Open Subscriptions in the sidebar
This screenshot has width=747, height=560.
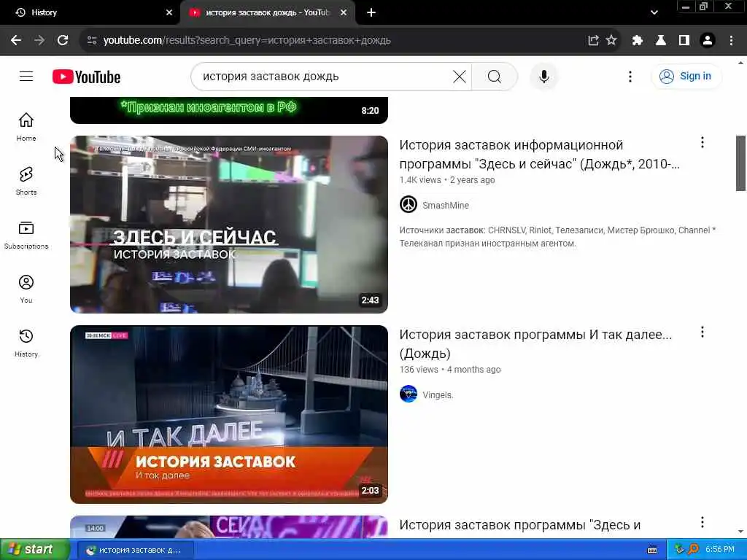click(26, 235)
